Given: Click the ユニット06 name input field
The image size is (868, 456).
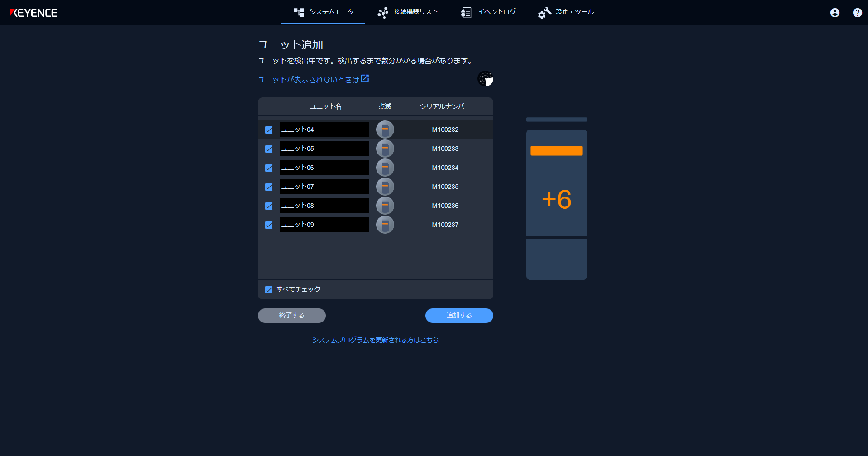Looking at the screenshot, I should [324, 168].
